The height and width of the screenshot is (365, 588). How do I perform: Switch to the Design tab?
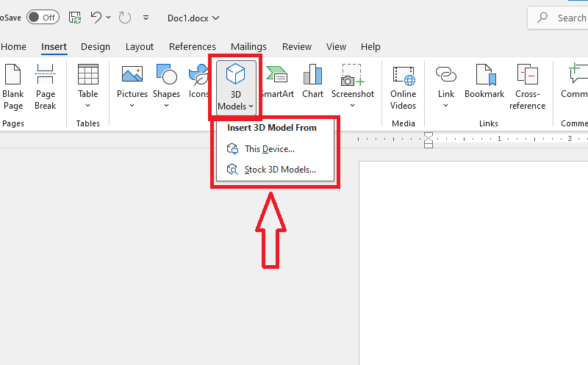coord(96,47)
